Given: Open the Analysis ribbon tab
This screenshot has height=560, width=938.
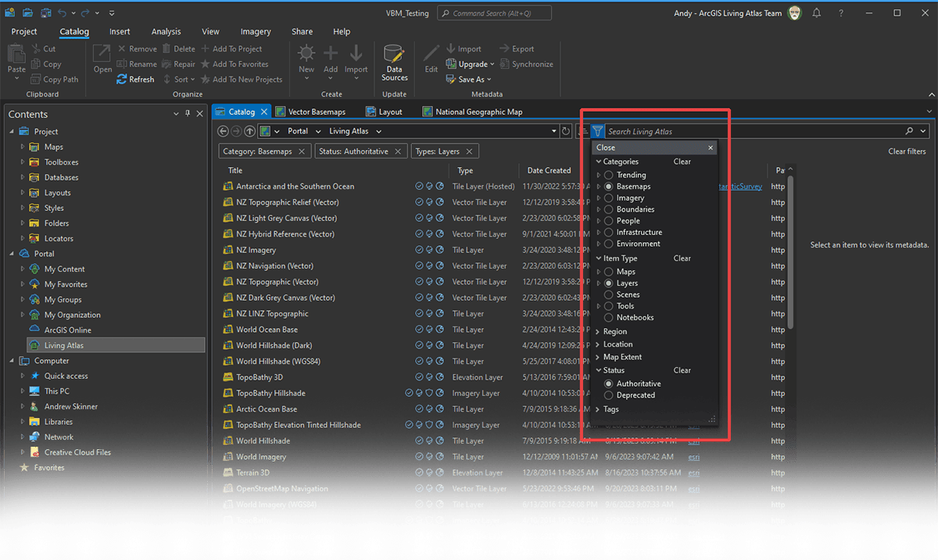Looking at the screenshot, I should click(166, 32).
